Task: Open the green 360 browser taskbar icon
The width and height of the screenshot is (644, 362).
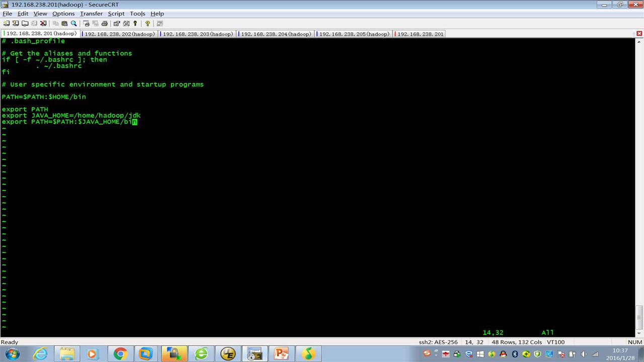Action: click(201, 354)
